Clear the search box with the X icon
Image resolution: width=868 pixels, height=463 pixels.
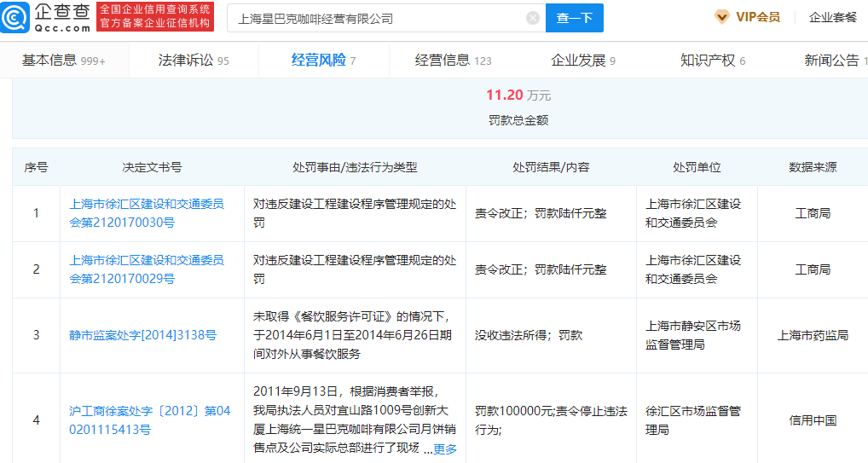[533, 18]
